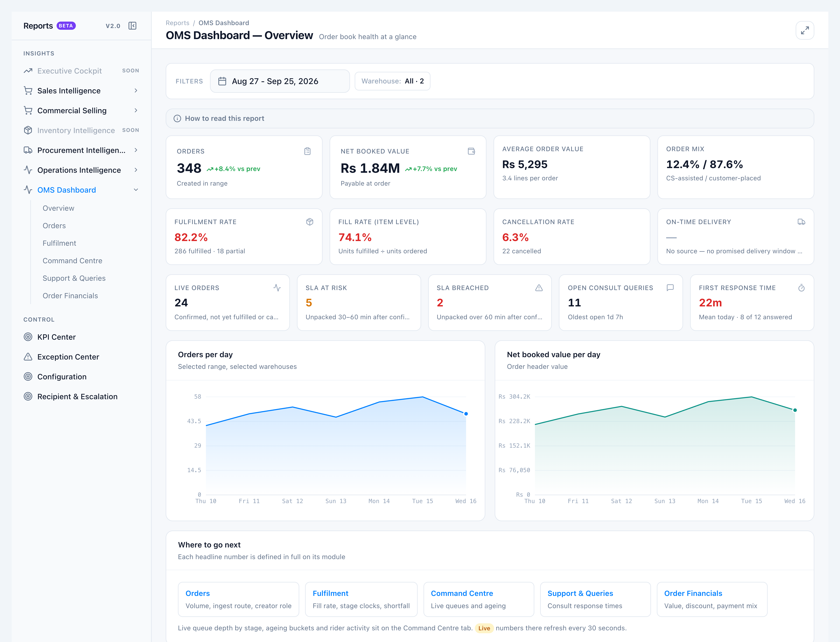Expand the Procurement Intelligence chevron
Viewport: 840px width, 642px height.
pyautogui.click(x=136, y=150)
